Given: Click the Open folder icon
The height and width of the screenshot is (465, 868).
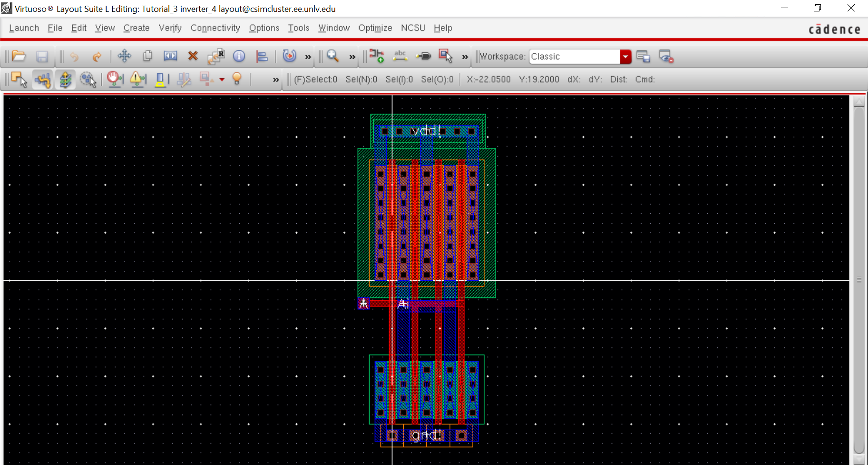Looking at the screenshot, I should point(19,56).
